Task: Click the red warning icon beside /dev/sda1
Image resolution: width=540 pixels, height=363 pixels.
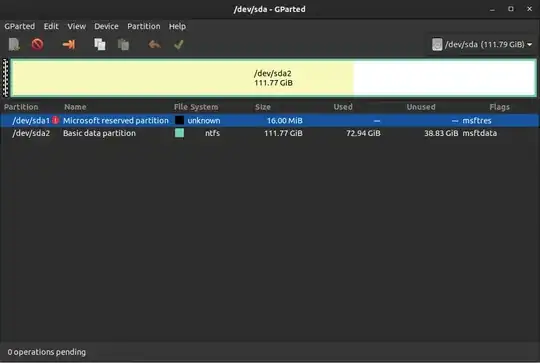Action: pyautogui.click(x=55, y=121)
